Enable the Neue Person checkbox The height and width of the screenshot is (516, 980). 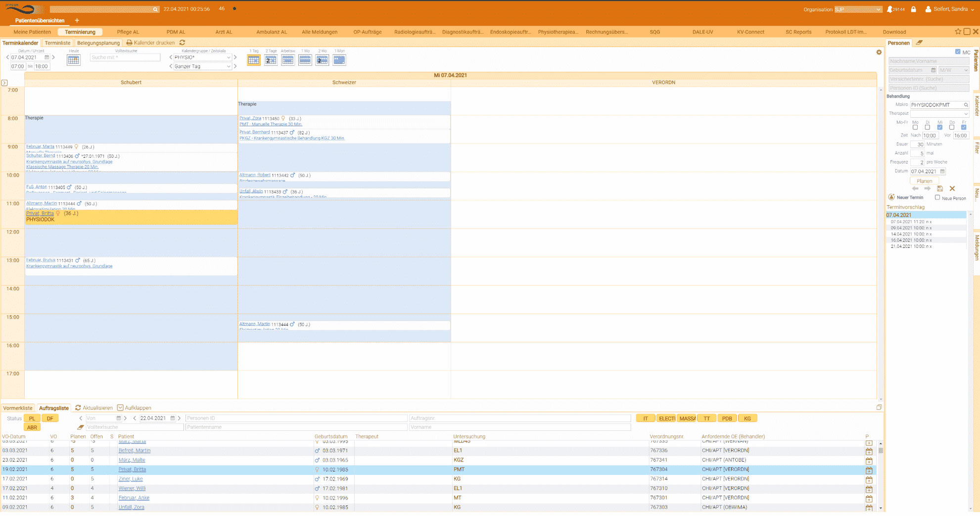click(937, 197)
